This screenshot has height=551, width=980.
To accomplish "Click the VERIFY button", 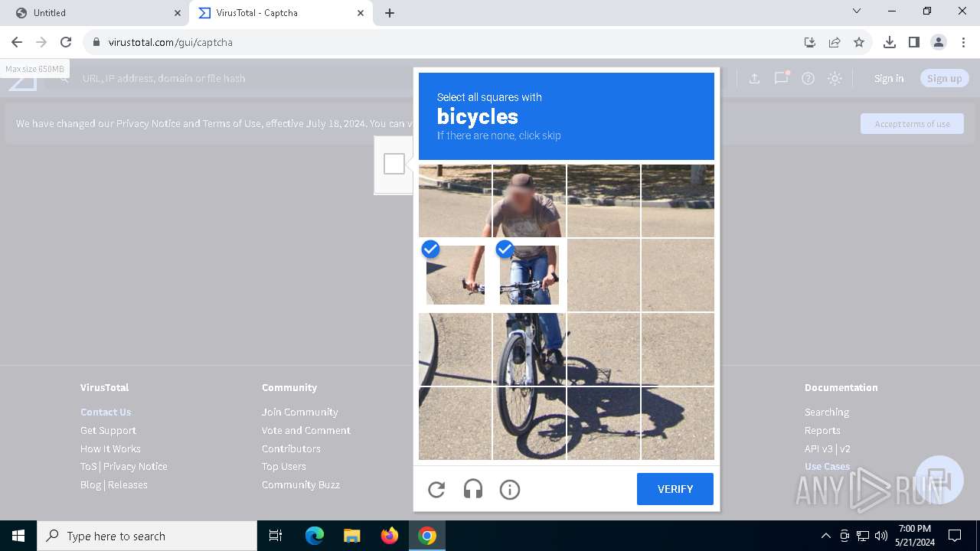I will click(x=675, y=489).
